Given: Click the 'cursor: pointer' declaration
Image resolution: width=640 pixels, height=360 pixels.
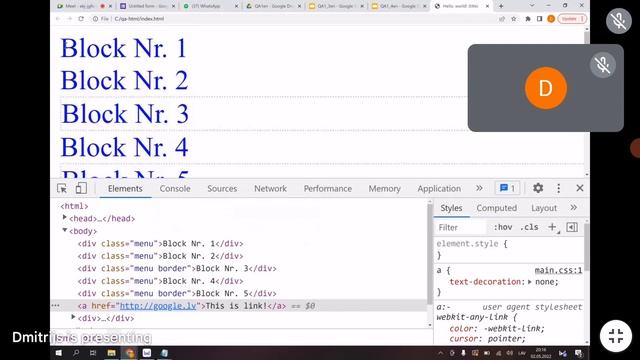Looking at the screenshot, I should (487, 339).
